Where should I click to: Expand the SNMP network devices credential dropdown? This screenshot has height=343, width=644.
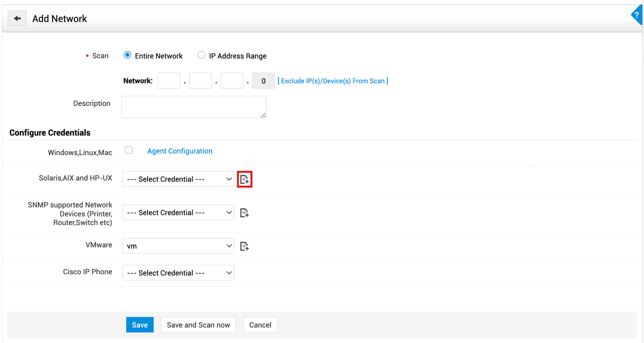pos(178,213)
